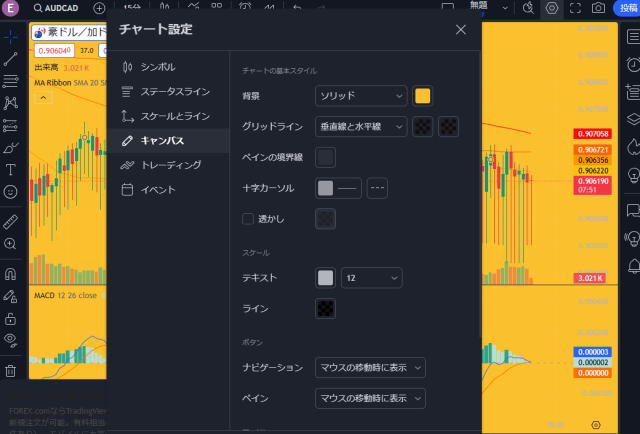Screen dimensions: 640x434
Task: Open the chat bubble icon
Action: [x=633, y=210]
